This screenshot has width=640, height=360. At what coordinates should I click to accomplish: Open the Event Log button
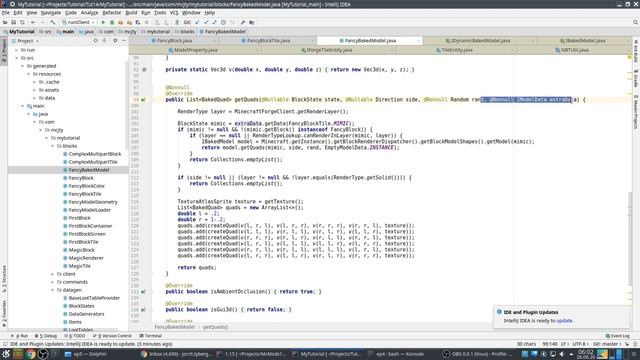click(x=618, y=336)
